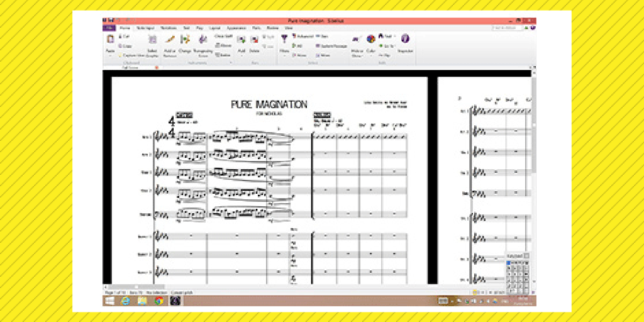The height and width of the screenshot is (322, 644).
Task: Click the Hide or Show icon
Action: 356,40
